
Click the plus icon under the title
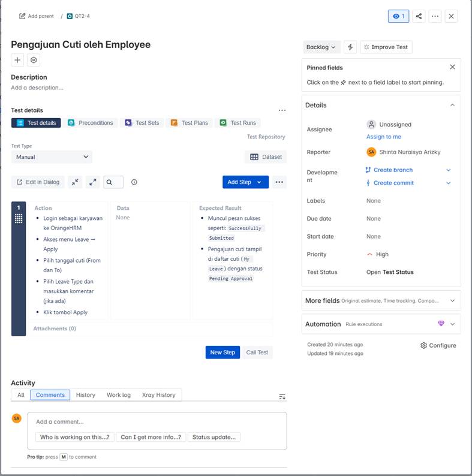17,60
